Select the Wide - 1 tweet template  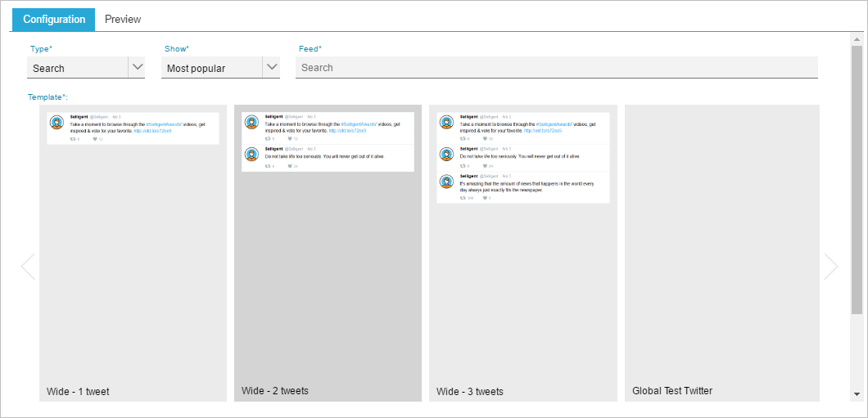click(x=133, y=254)
